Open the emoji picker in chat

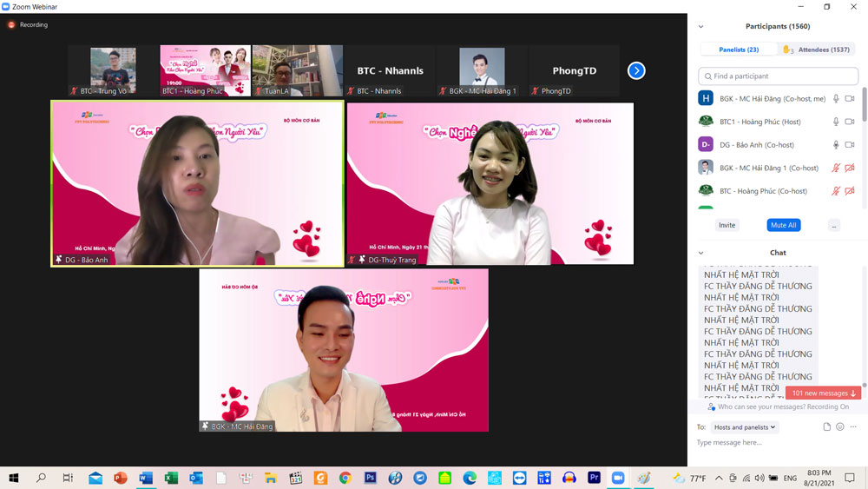839,426
